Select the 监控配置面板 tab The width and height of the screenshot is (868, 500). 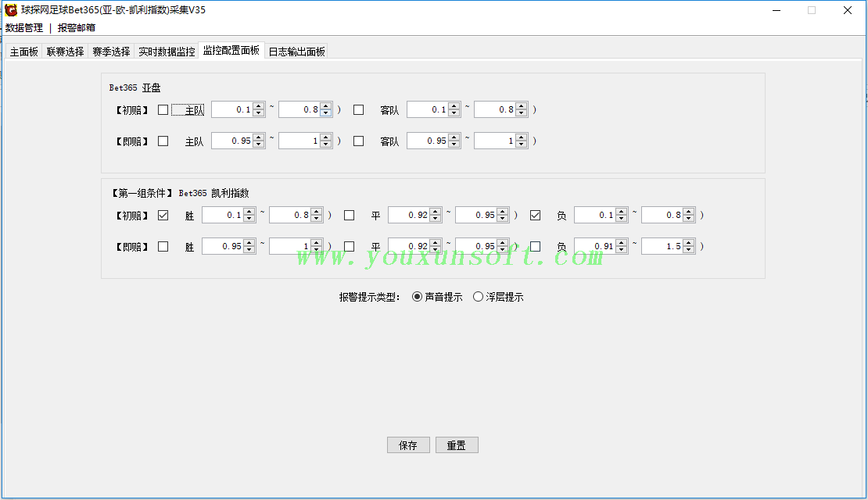(x=231, y=50)
